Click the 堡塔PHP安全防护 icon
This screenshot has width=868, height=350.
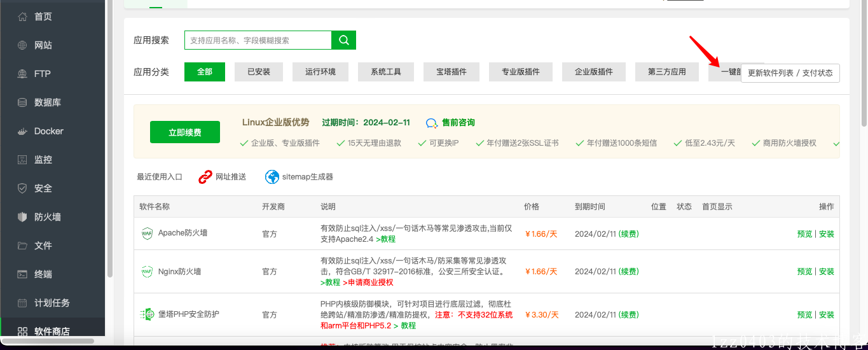click(x=147, y=314)
